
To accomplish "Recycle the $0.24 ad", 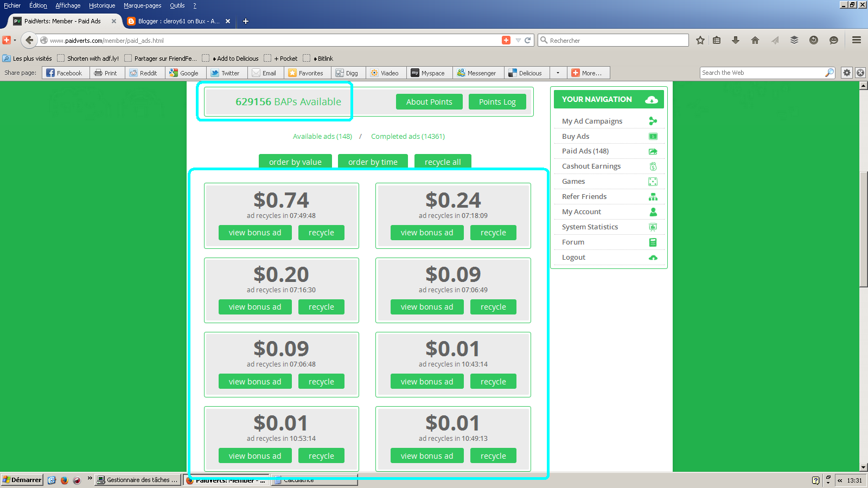I will [493, 233].
